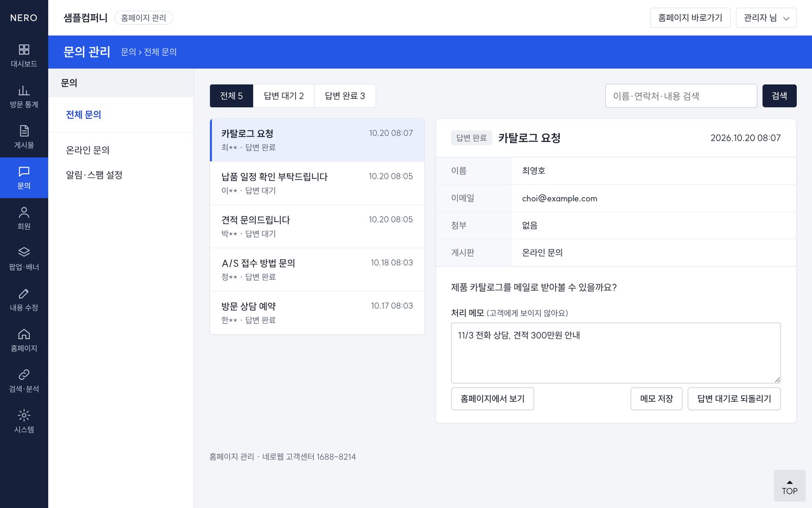The width and height of the screenshot is (812, 508).
Task: Click the footer 네로웹 고객센터 1688-8214 text
Action: click(x=309, y=457)
